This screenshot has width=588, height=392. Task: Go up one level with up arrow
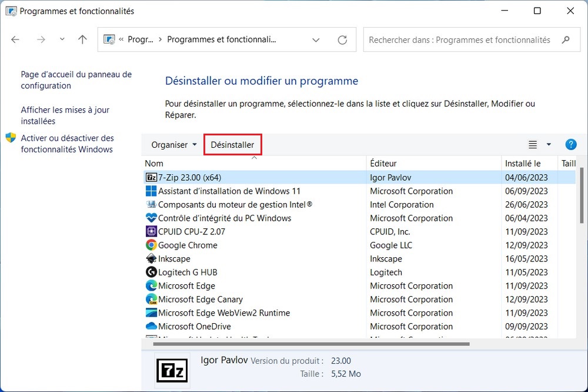(82, 39)
